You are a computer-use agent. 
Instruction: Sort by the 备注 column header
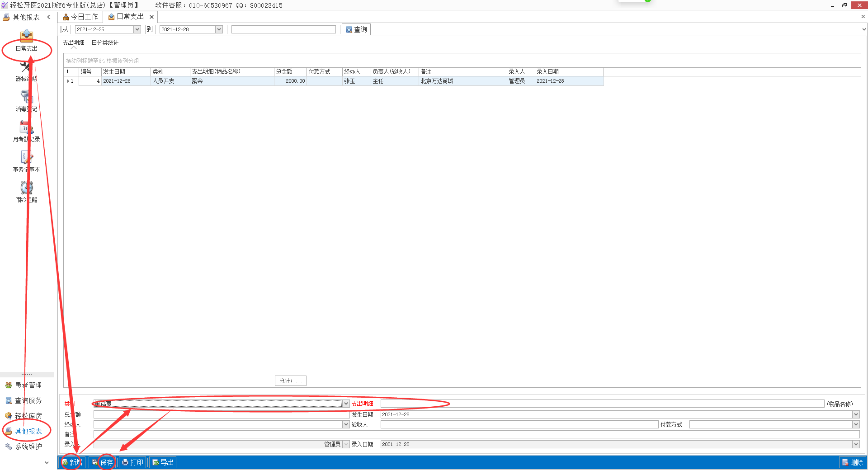coord(462,71)
